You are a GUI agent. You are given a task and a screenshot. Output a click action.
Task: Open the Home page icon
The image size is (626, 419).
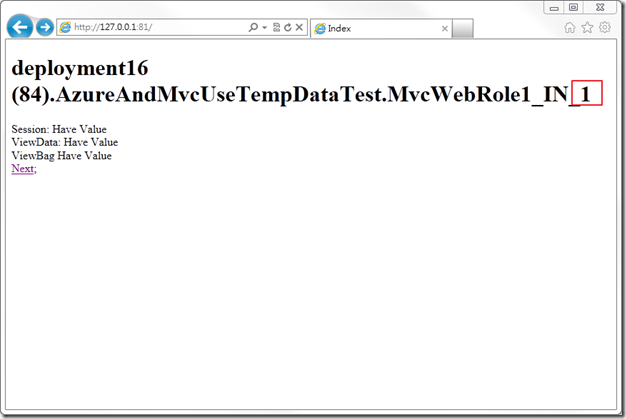(x=570, y=28)
